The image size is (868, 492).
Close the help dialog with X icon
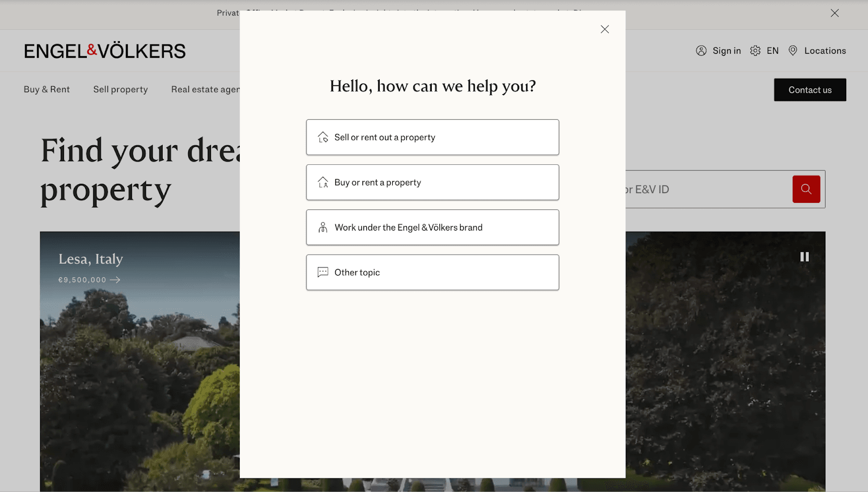point(604,29)
